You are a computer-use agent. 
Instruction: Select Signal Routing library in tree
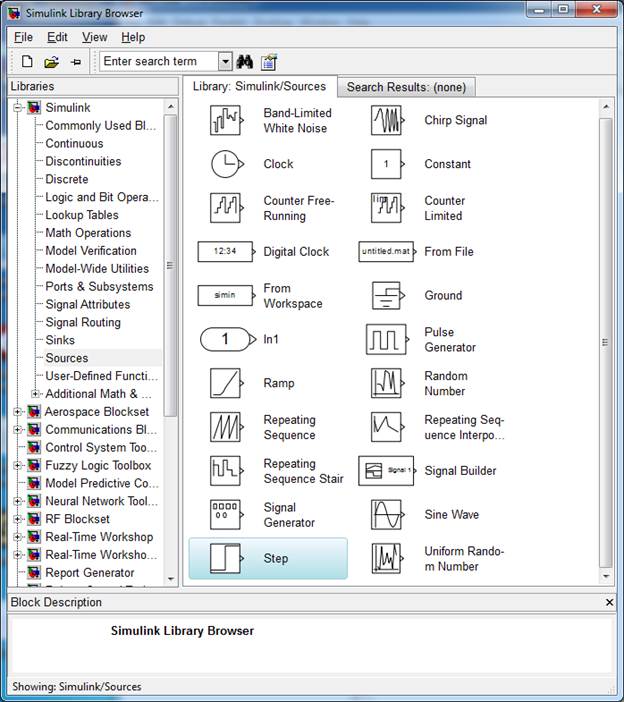click(83, 322)
